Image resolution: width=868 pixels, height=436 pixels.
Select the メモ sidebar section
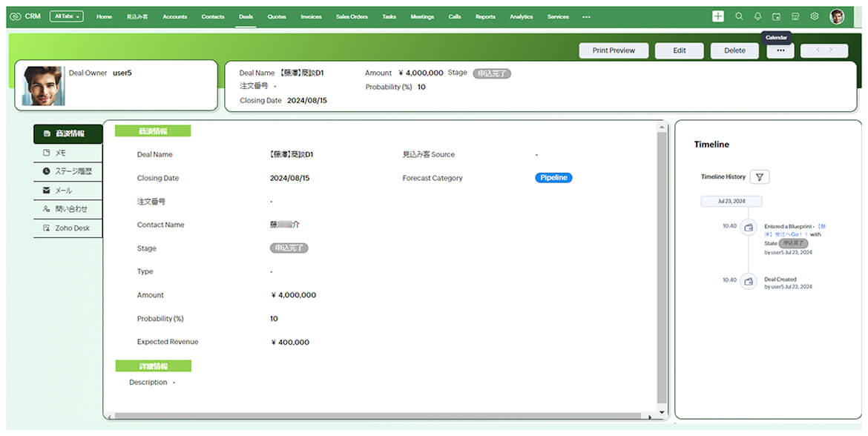pyautogui.click(x=68, y=153)
